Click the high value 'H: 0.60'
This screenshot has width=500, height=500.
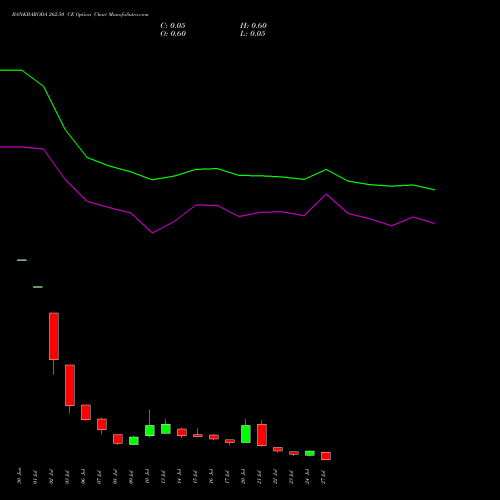(x=253, y=26)
